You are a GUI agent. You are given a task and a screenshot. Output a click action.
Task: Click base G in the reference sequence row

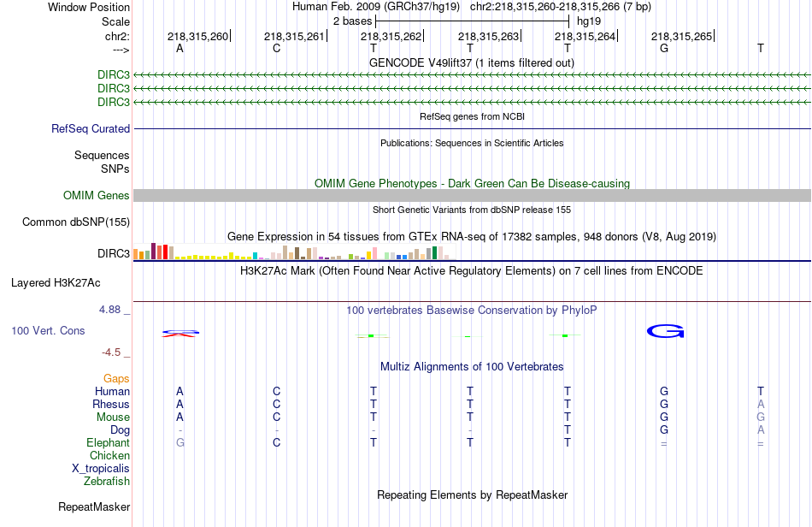[664, 48]
